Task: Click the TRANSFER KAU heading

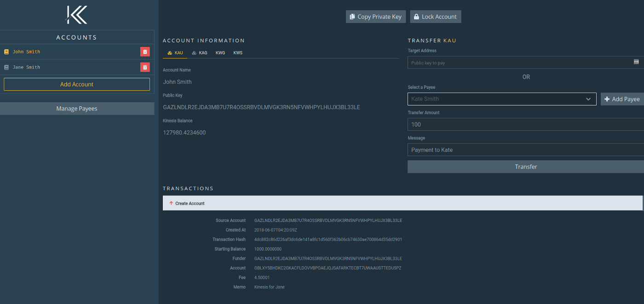Action: tap(432, 41)
